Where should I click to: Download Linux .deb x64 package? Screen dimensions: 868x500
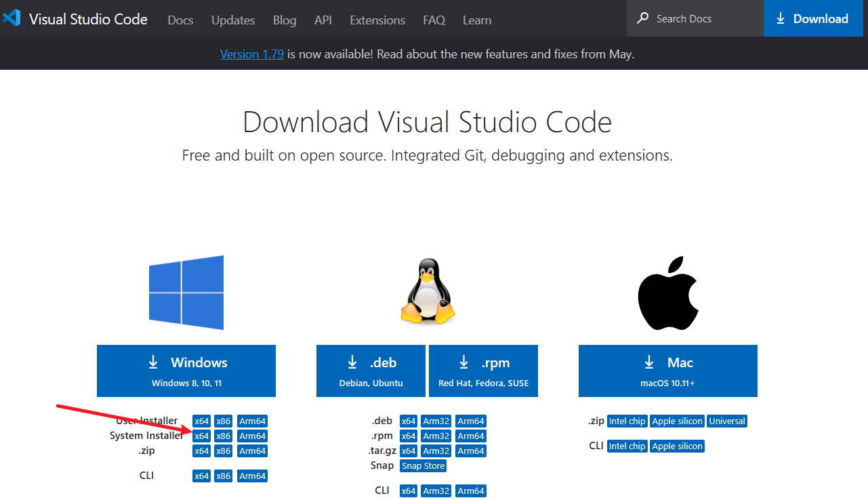(x=409, y=421)
